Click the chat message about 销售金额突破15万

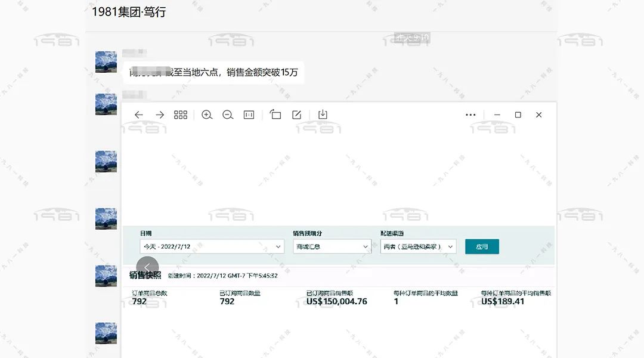(213, 72)
